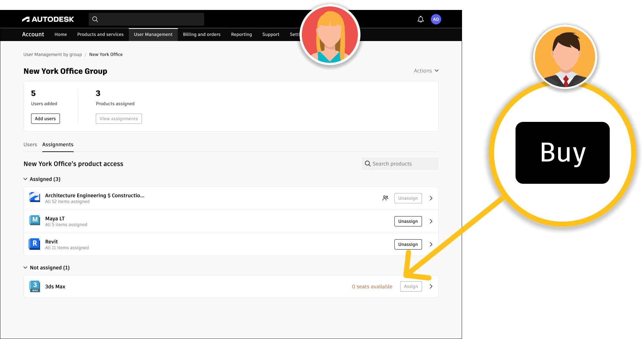644x339 pixels.
Task: Click the group users icon beside Unassign
Action: [385, 198]
